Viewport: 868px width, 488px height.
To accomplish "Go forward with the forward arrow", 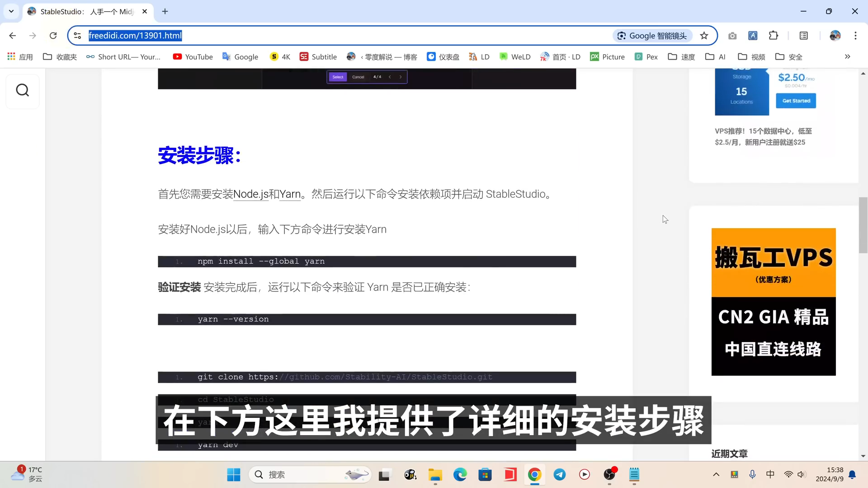I will click(x=33, y=36).
